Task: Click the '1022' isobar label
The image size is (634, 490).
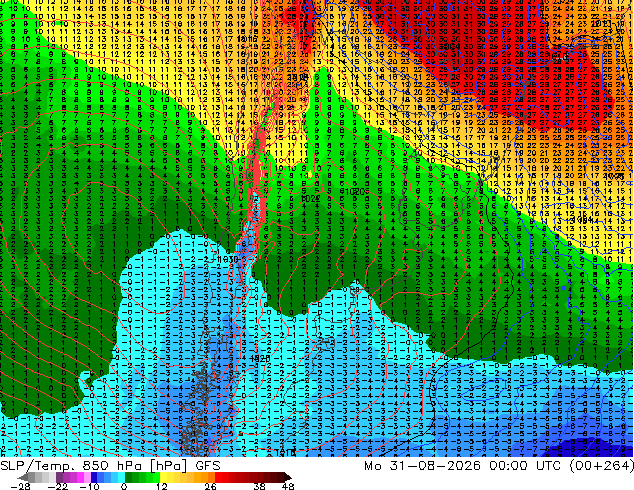Action: (x=311, y=199)
